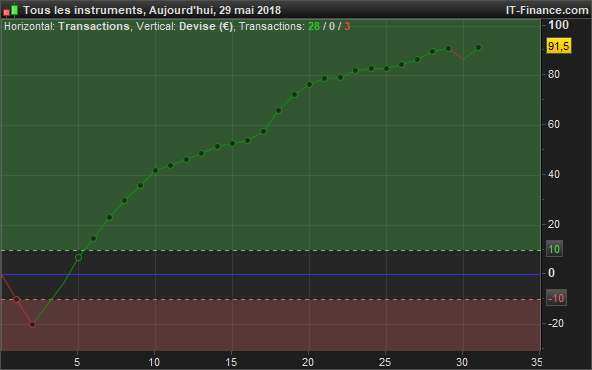Select the data point at transaction 20
Screen dimensions: 592x370
[x=310, y=85]
